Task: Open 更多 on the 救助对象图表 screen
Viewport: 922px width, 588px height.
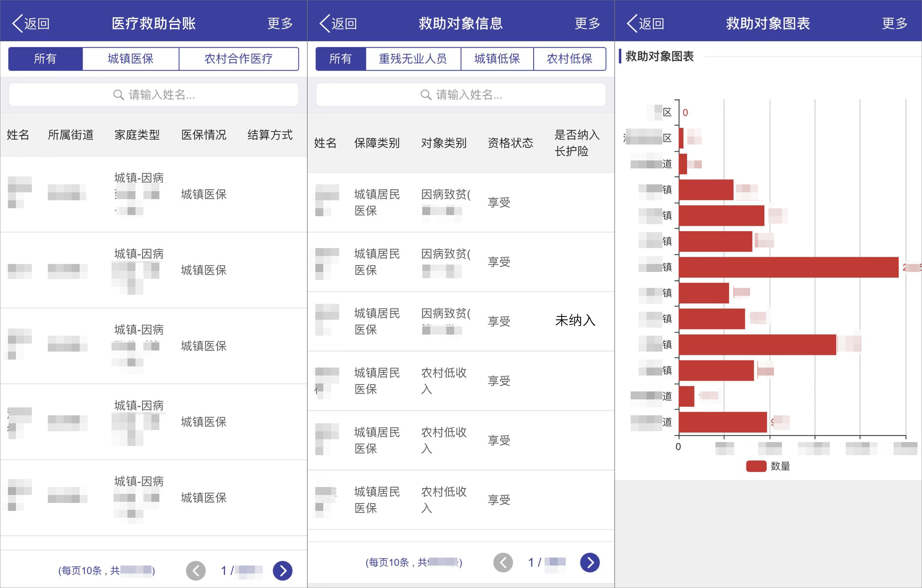Action: pos(895,23)
